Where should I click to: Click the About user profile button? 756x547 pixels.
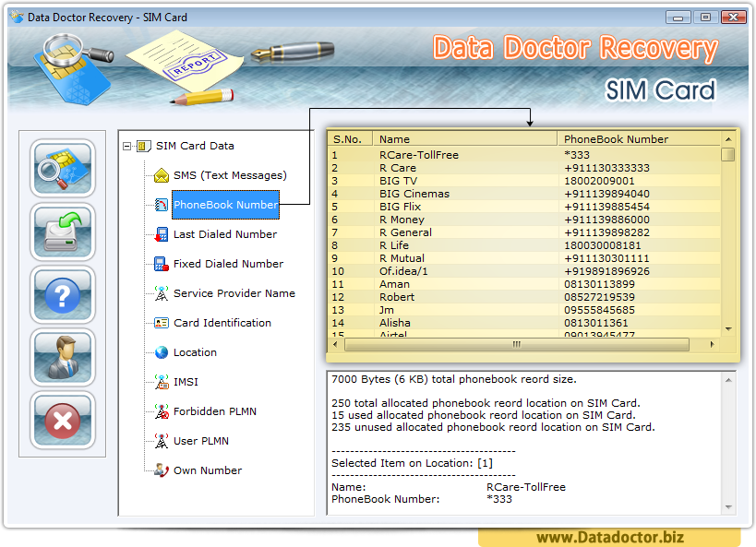click(63, 357)
